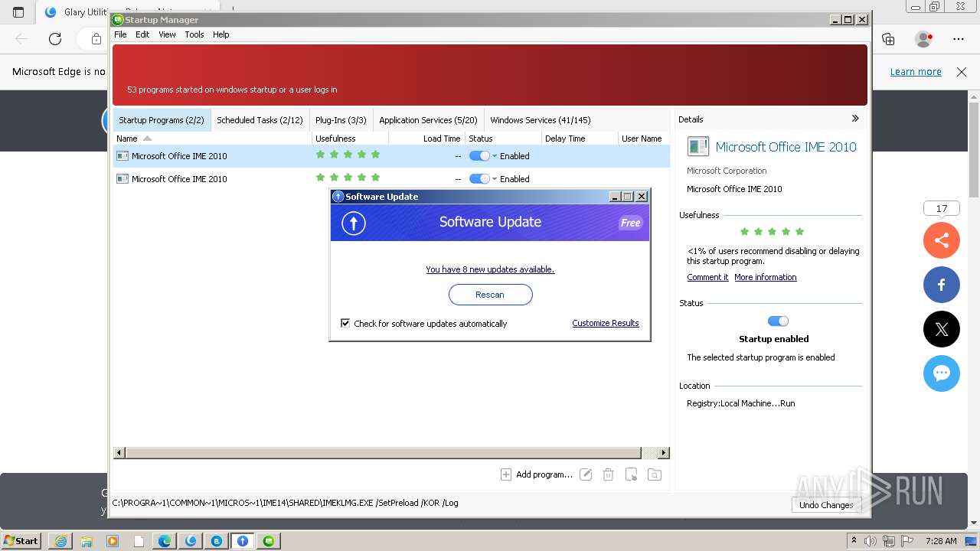The height and width of the screenshot is (551, 980).
Task: Open Edge settings three-dots menu
Action: pos(959,39)
